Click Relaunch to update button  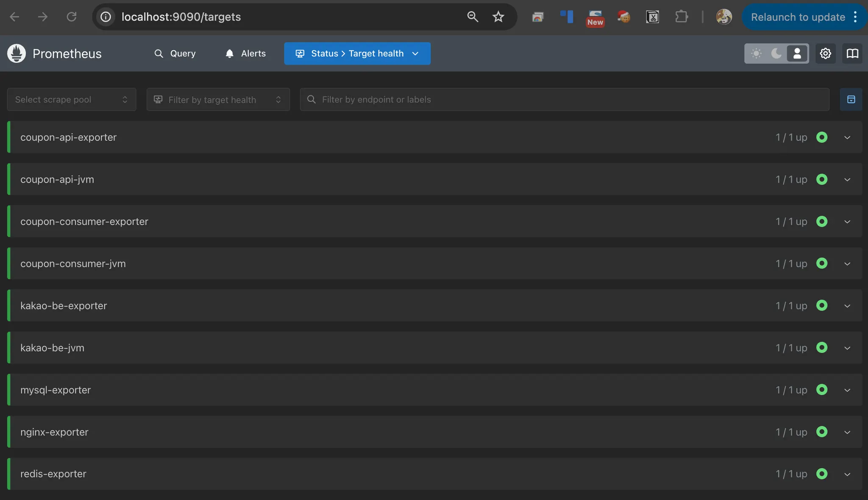798,17
